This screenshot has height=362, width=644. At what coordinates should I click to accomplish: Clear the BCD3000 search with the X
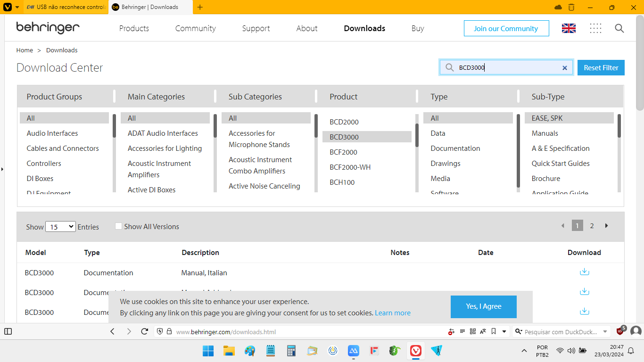[x=564, y=68]
